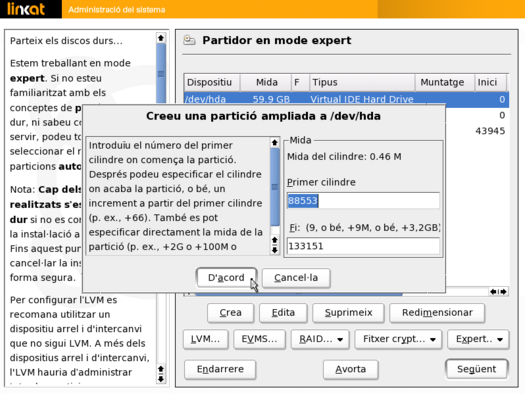Click the help panel scrollbar thumb
Image resolution: width=525 pixels, height=394 pixels.
click(161, 74)
